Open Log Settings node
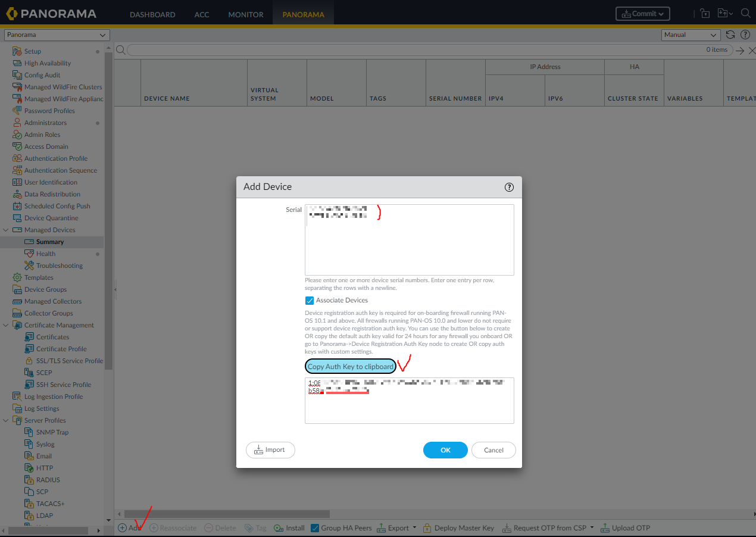This screenshot has height=537, width=756. (42, 408)
